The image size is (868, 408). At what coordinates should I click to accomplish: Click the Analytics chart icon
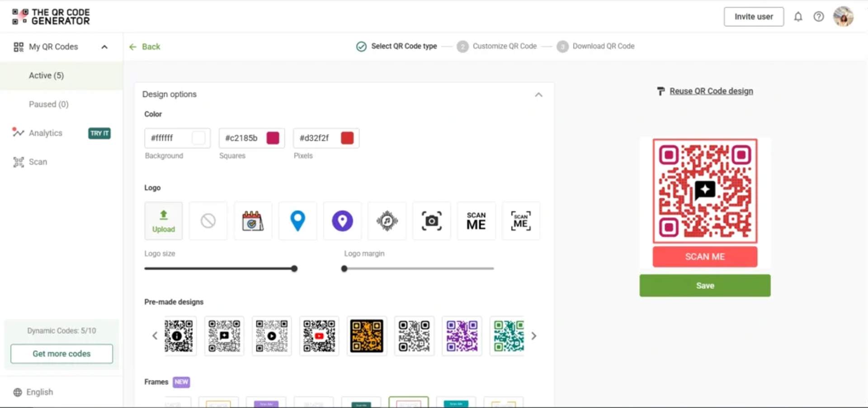point(18,133)
